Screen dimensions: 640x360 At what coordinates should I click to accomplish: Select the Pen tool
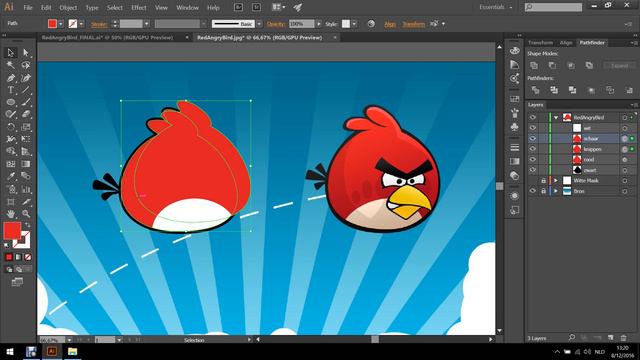(x=11, y=78)
